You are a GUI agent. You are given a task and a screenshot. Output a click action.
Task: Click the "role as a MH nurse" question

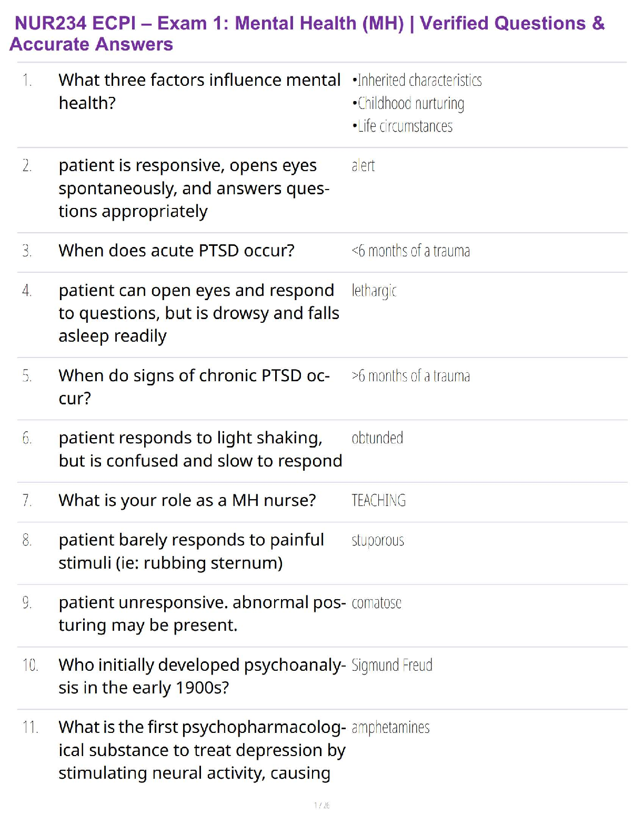coord(187,500)
